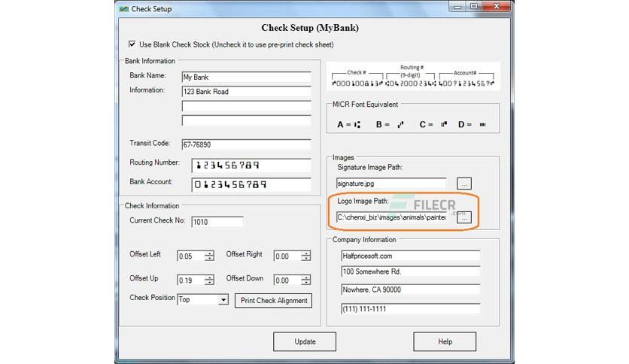
Task: Browse for logo image file
Action: coord(464,217)
